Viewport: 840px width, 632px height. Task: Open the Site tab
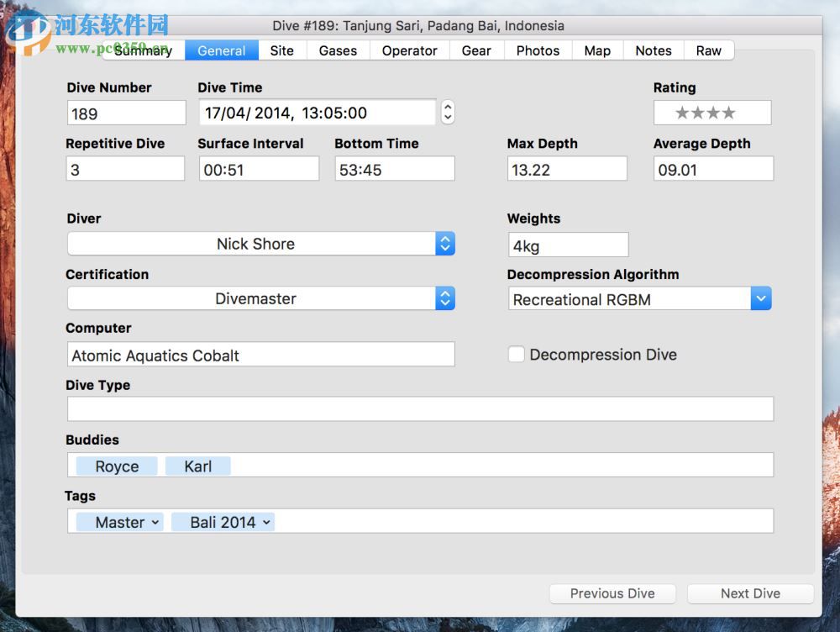pyautogui.click(x=281, y=50)
